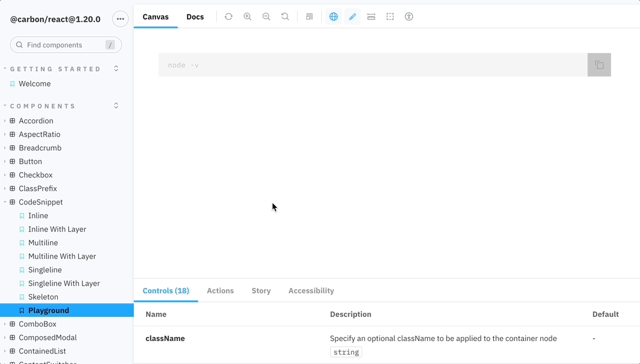Select the Singleline story
Image resolution: width=640 pixels, height=364 pixels.
coord(45,270)
